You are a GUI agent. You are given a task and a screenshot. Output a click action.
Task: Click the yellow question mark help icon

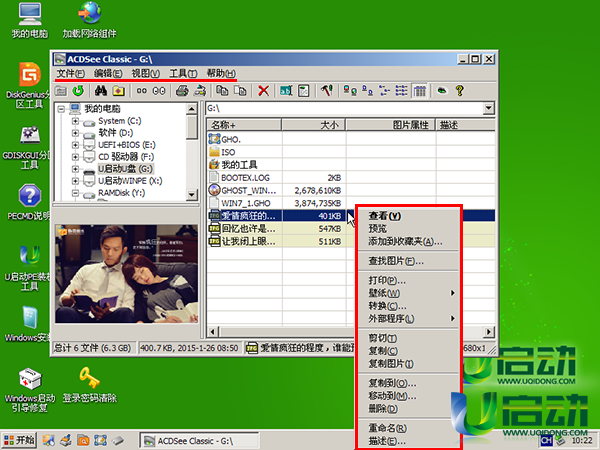point(460,91)
